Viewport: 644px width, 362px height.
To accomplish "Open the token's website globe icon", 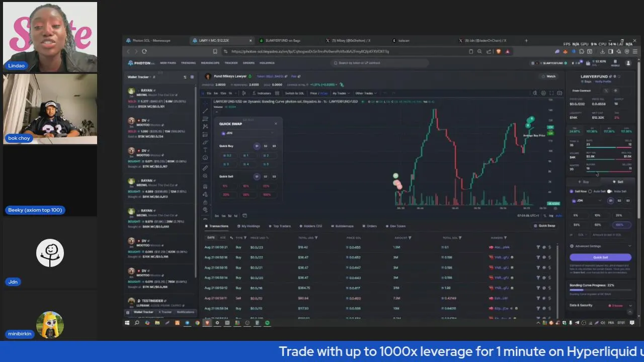I will click(615, 90).
